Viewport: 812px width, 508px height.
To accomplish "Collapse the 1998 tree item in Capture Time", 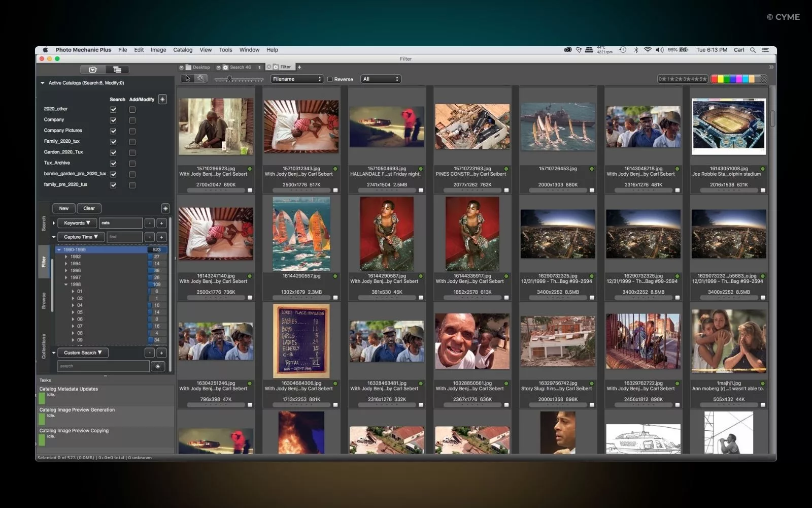I will click(x=65, y=284).
